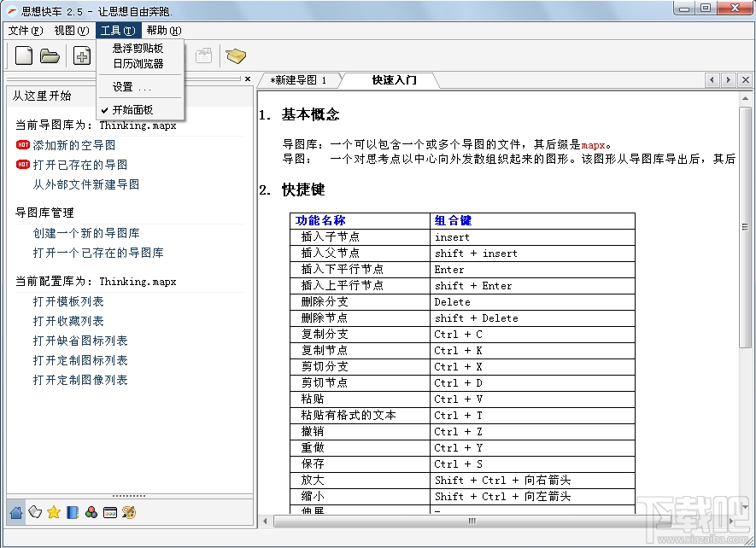
Task: Select the window with dots icon
Action: 110,513
